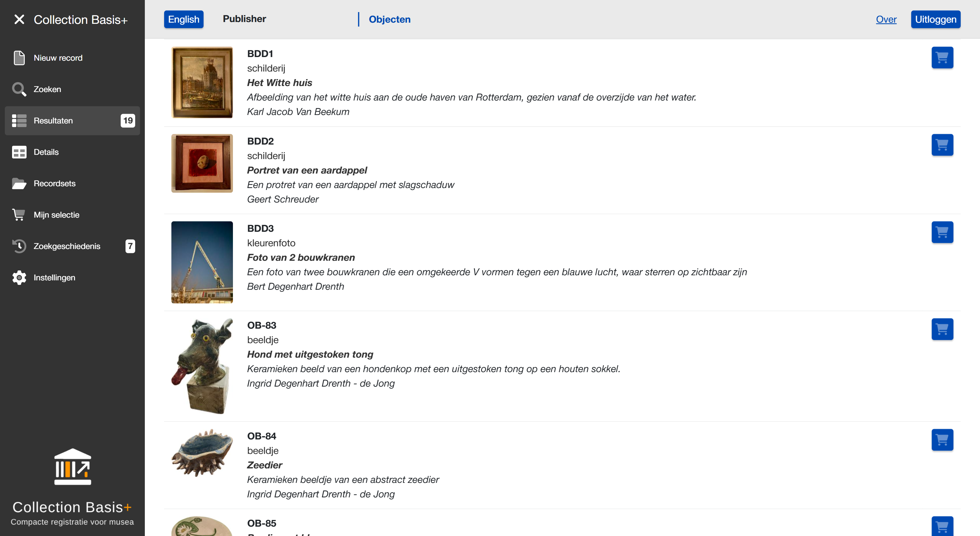The image size is (980, 536).
Task: Open the Details view
Action: pos(46,152)
